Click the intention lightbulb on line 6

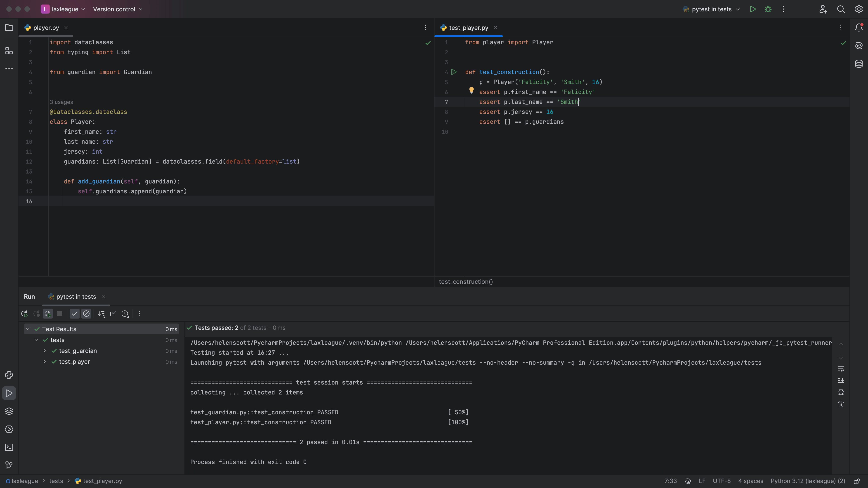[x=471, y=90]
